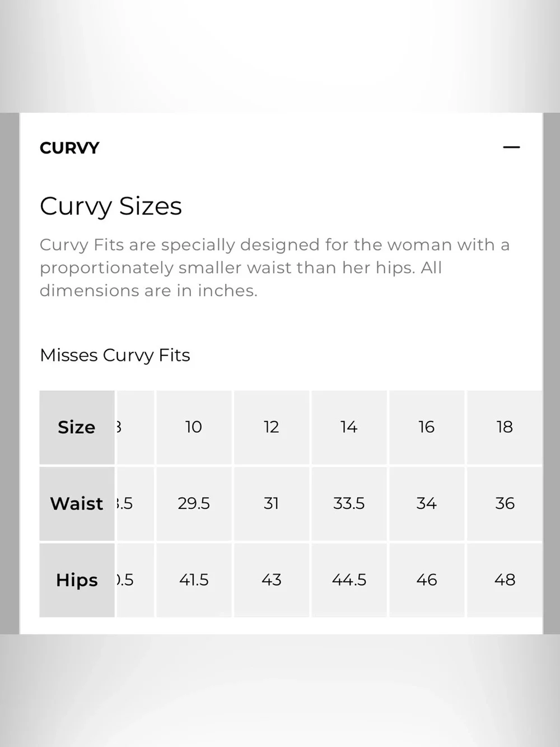Screen dimensions: 560x747
Task: Collapse the CURVY section minus icon
Action: click(x=511, y=147)
